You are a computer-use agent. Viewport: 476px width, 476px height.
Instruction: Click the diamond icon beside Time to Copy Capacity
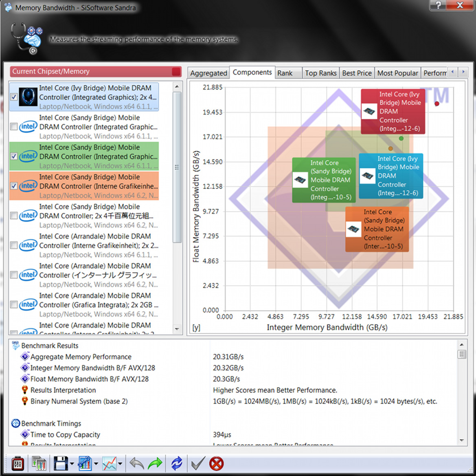point(25,434)
